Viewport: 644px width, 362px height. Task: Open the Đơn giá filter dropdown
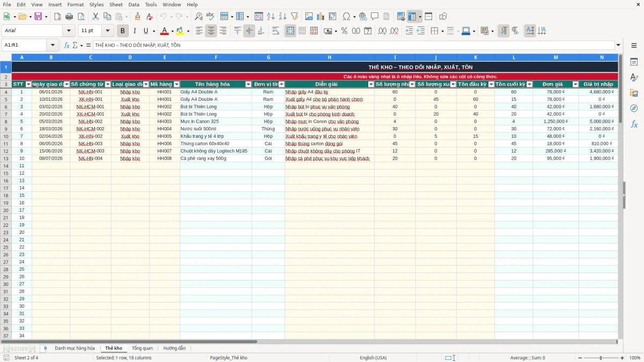tap(575, 85)
